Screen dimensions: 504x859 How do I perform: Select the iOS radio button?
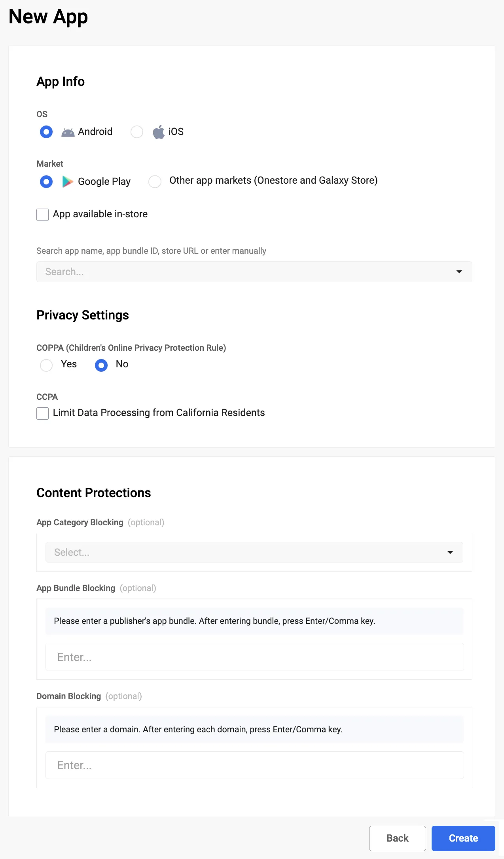pyautogui.click(x=137, y=131)
